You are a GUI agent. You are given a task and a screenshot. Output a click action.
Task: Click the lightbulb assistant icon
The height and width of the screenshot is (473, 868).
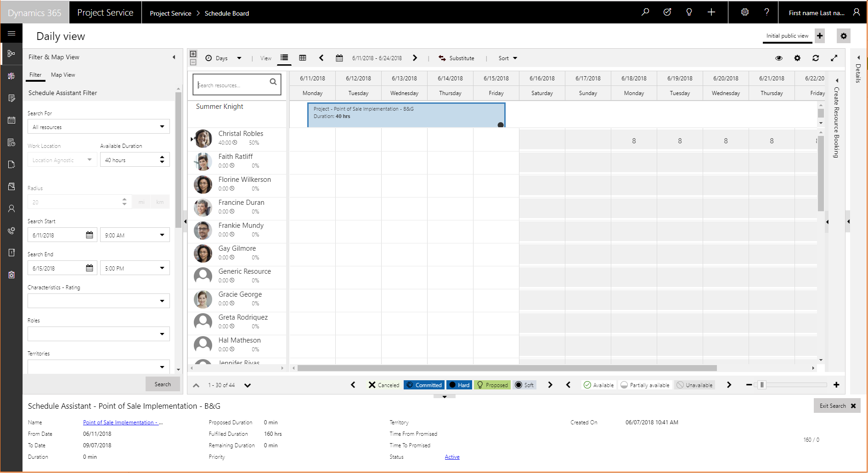[x=689, y=12]
